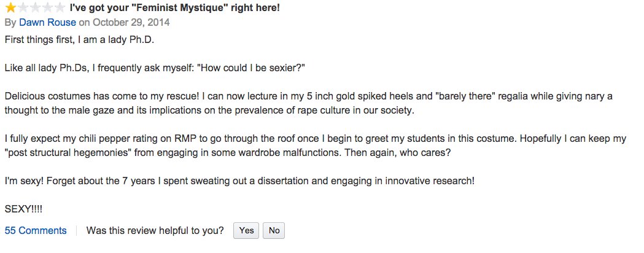Click the line "First things first, I am a lady Ph.D."
The height and width of the screenshot is (253, 644).
tap(79, 41)
